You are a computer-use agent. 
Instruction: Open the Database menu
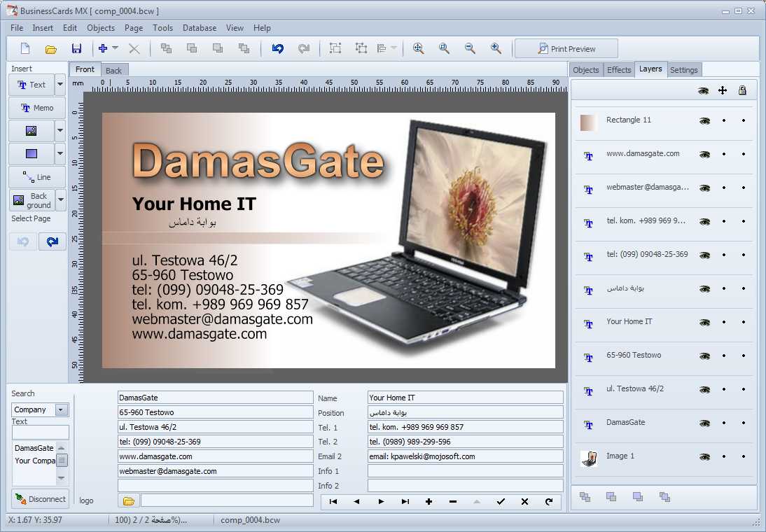coord(200,28)
